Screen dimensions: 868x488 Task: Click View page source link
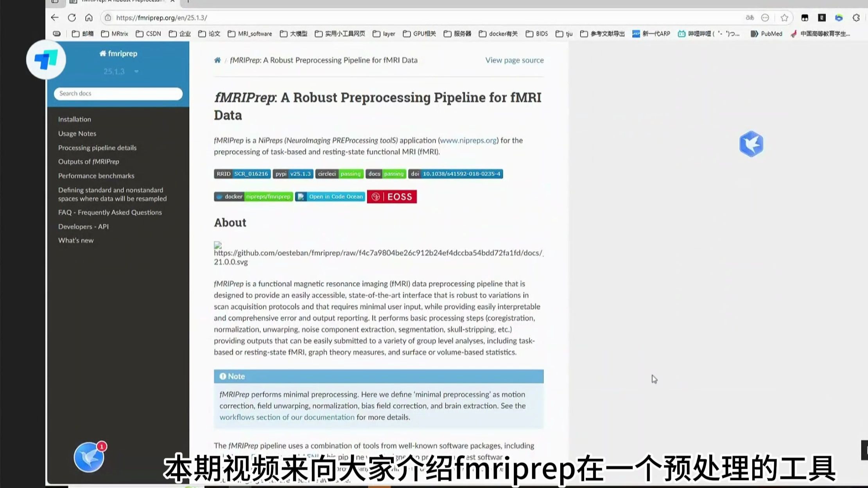[515, 60]
